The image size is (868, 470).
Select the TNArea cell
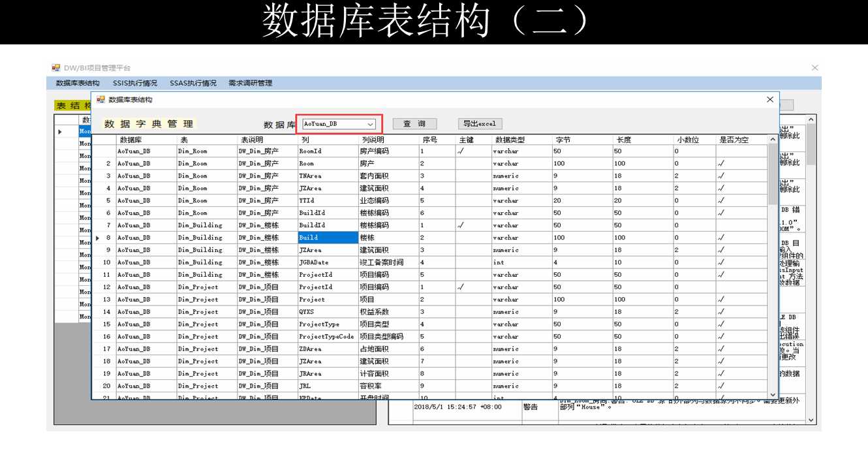[328, 176]
